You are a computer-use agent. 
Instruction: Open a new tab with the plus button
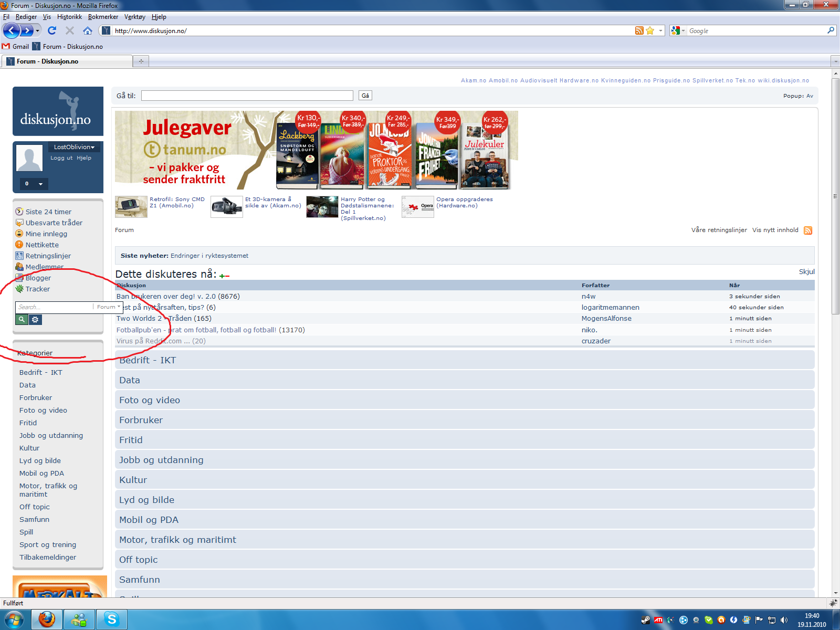(141, 61)
